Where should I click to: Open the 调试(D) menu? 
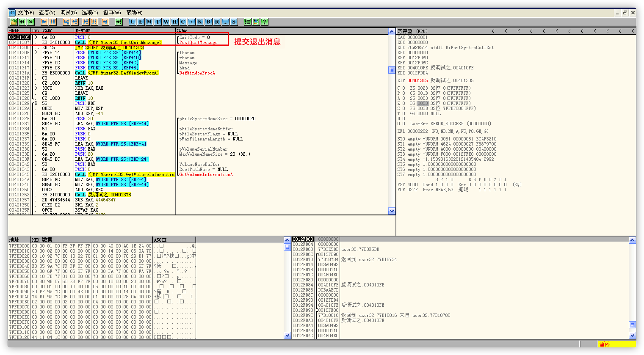[x=68, y=13]
